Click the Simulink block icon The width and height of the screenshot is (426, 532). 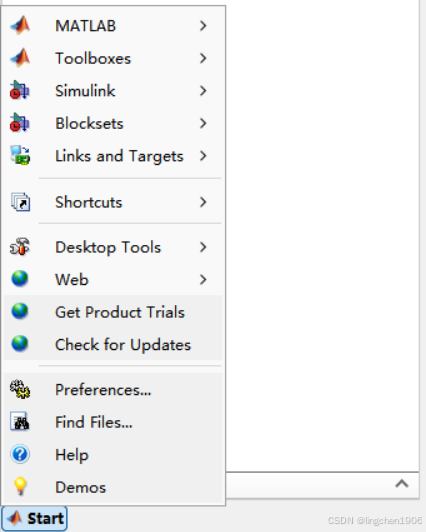click(x=20, y=90)
